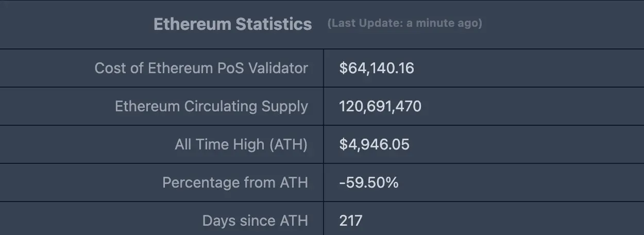644x235 pixels.
Task: Select the Percentage from ATH label
Action: (x=235, y=182)
